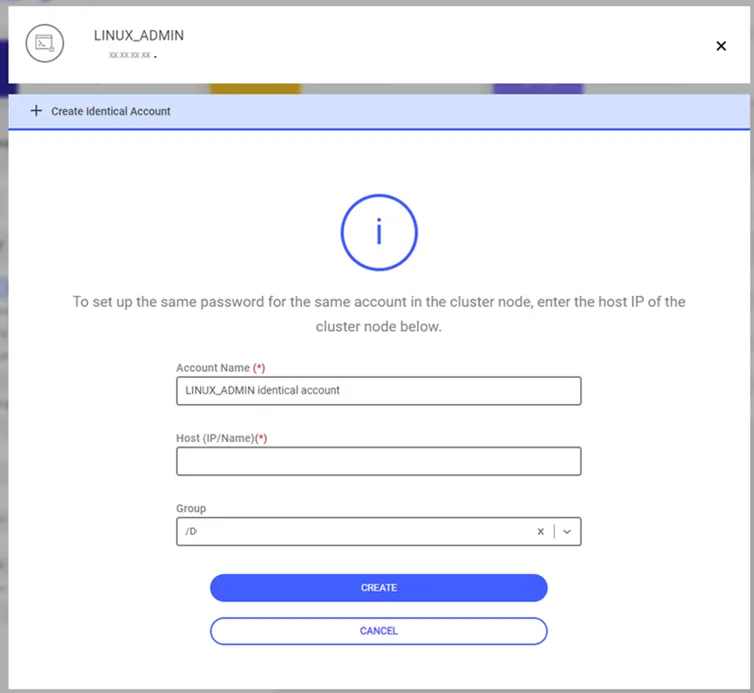The image size is (754, 693).
Task: Click the LINUX_ADMIN terminal account icon
Action: pos(44,43)
